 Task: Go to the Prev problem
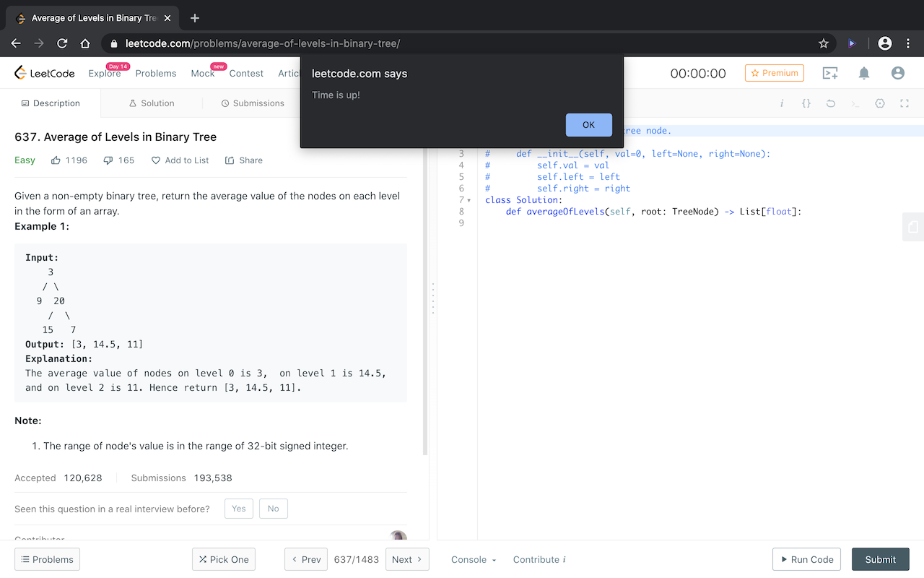pos(306,559)
